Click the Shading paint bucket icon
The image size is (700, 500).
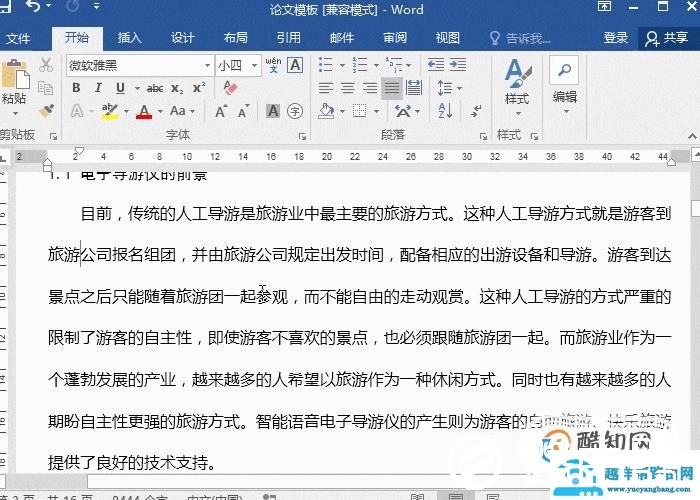tap(326, 111)
